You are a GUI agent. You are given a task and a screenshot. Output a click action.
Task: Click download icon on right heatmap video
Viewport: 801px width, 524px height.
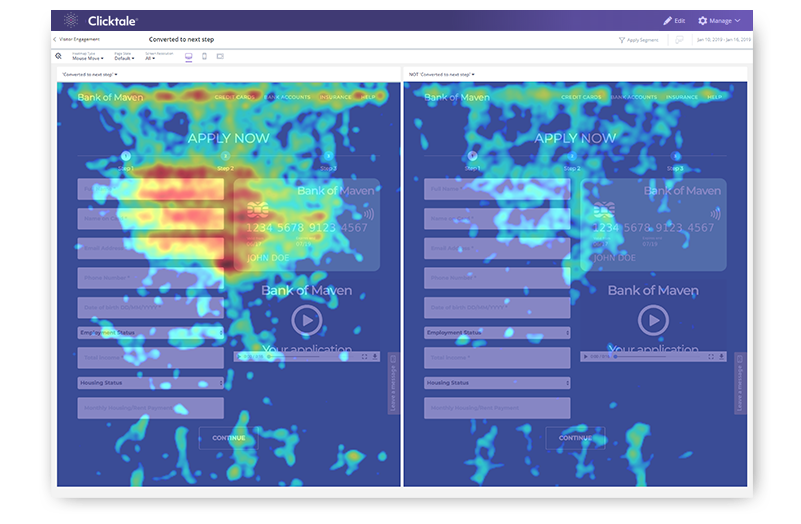tap(722, 356)
